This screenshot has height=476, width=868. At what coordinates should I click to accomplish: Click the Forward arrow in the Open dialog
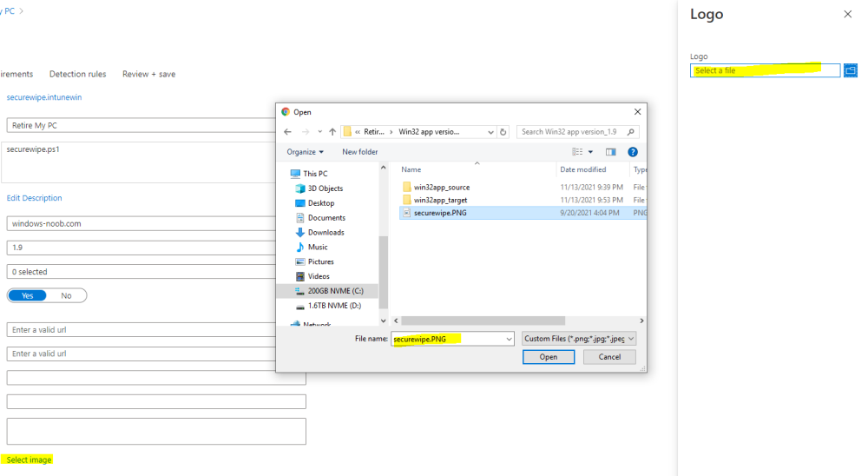pyautogui.click(x=305, y=132)
